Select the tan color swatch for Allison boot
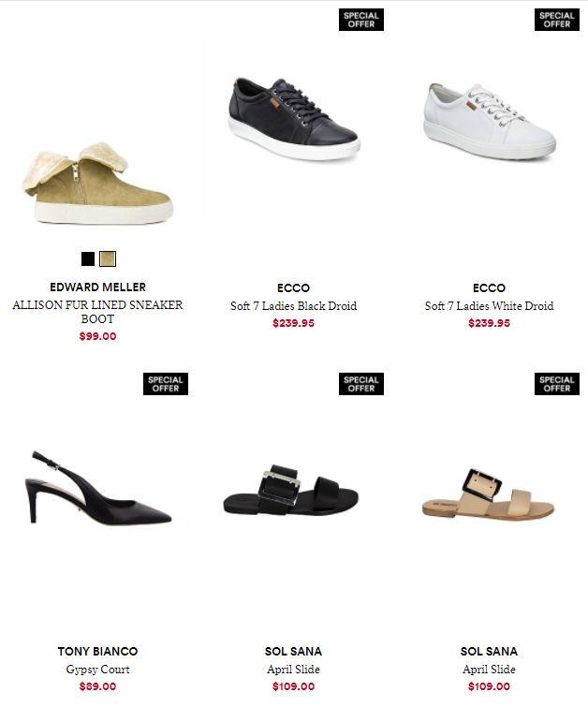The image size is (588, 707). (108, 258)
